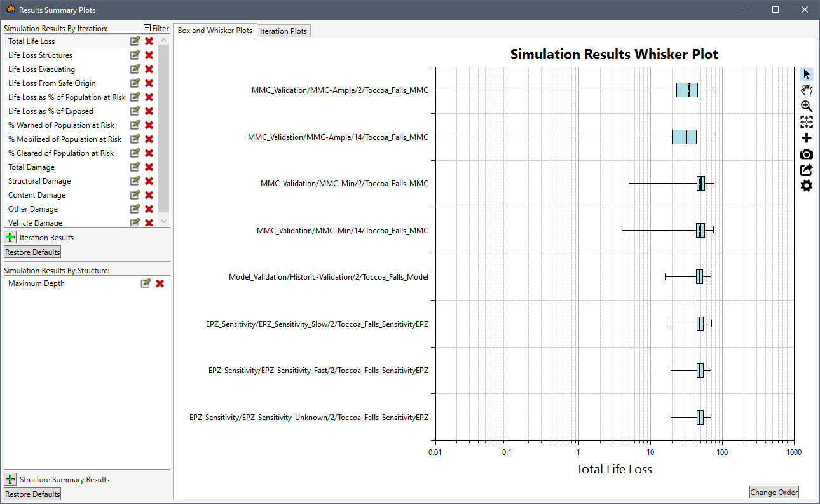
Task: Select the pointer tool in the plot toolbar
Action: (806, 74)
